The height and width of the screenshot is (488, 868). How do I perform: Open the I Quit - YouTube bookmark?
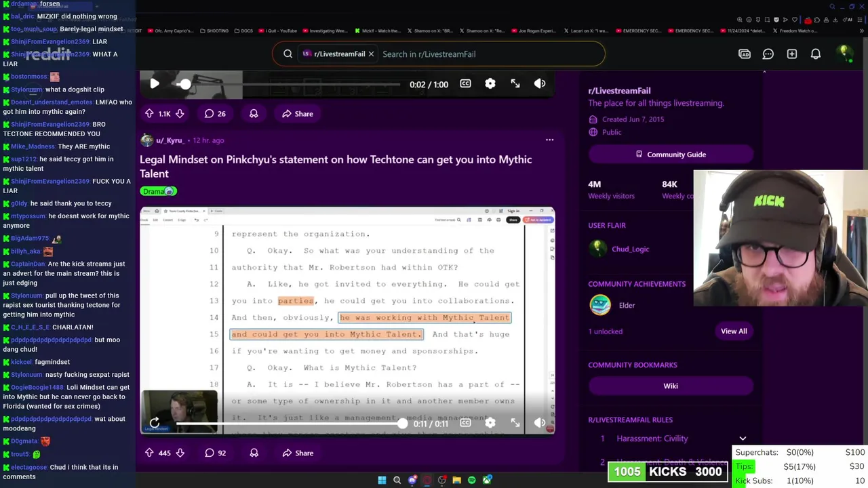tap(277, 30)
